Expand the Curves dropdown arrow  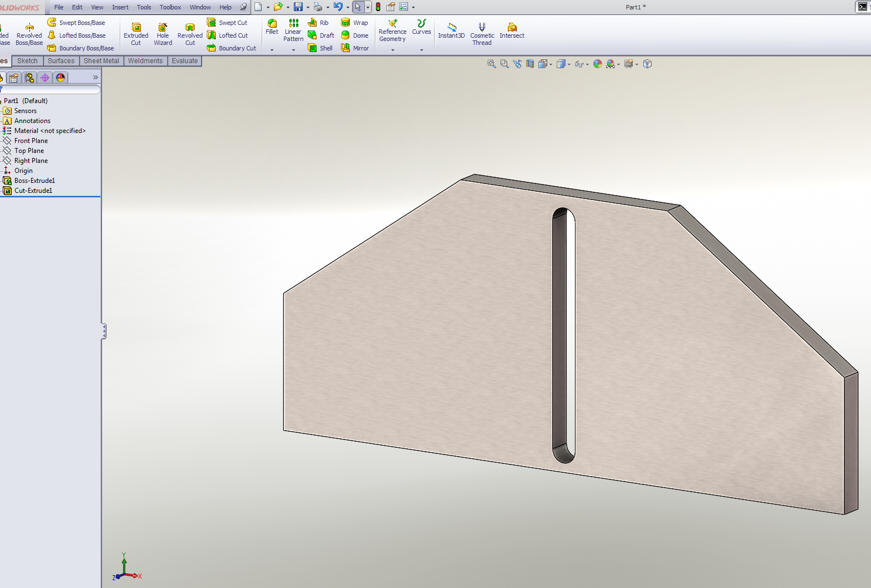pos(421,50)
